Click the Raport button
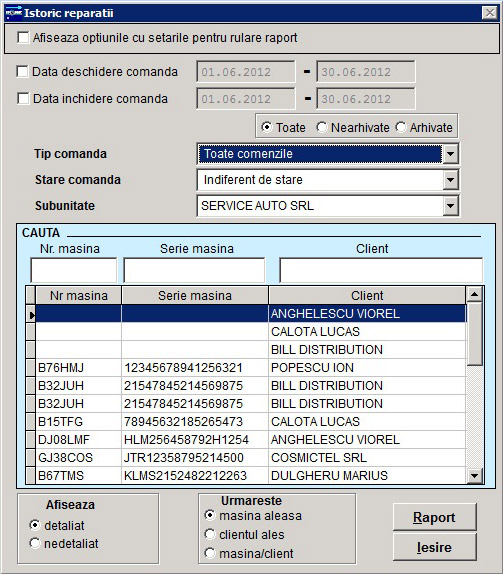This screenshot has height=574, width=503. pos(435,517)
